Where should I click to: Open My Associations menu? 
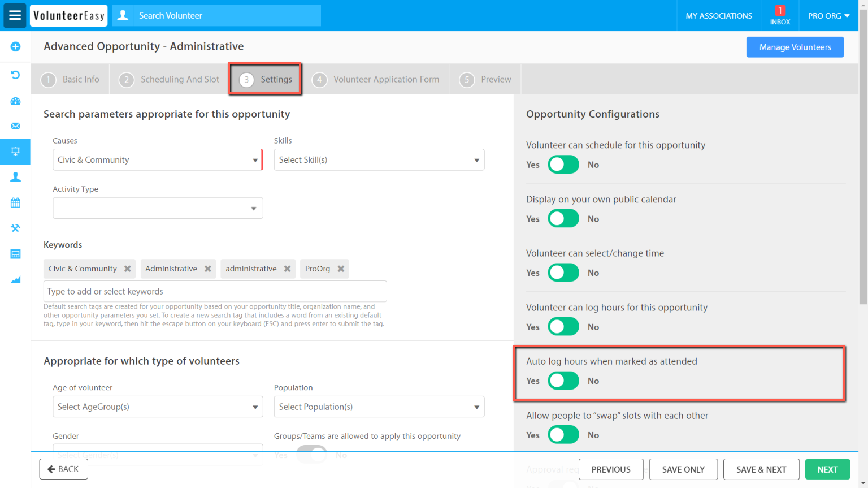pos(719,15)
